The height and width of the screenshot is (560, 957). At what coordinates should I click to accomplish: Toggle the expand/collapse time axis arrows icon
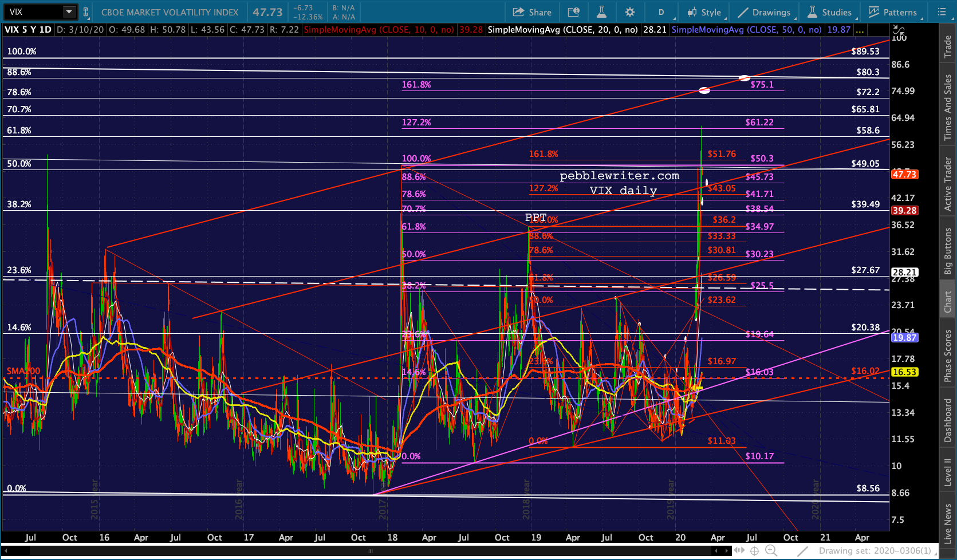click(739, 551)
